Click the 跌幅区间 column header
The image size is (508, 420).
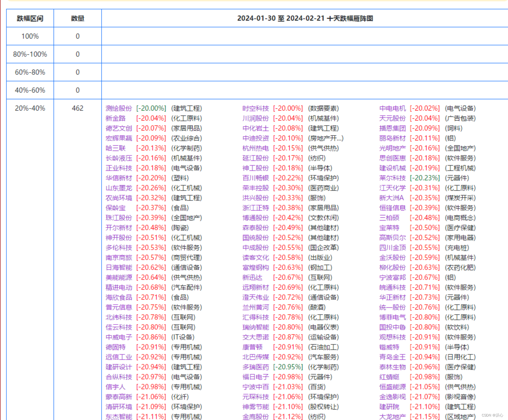click(x=30, y=18)
